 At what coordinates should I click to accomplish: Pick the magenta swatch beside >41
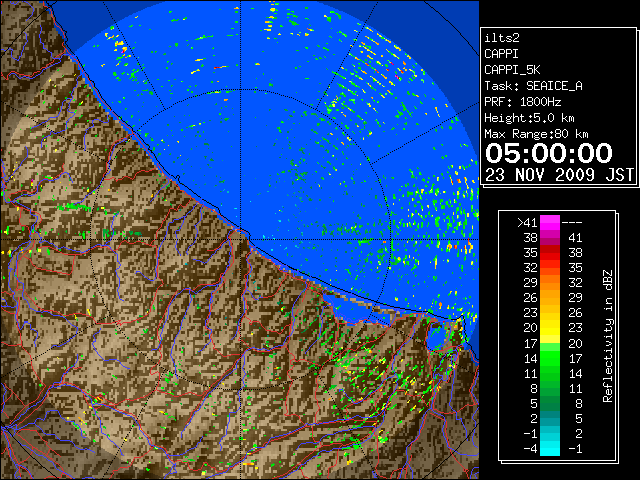pos(550,223)
